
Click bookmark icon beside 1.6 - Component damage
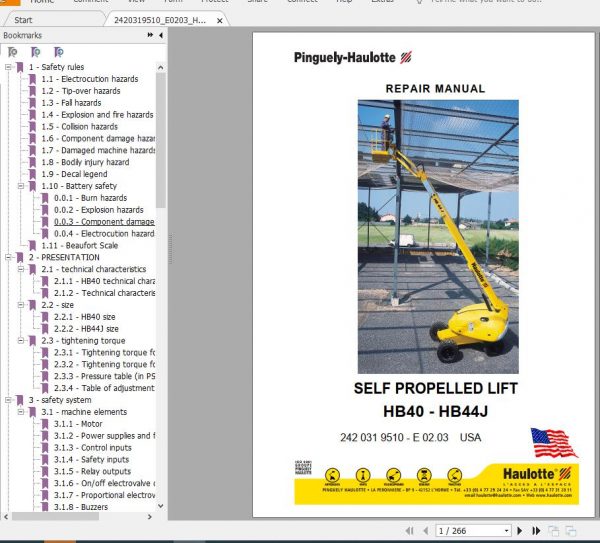click(x=33, y=139)
